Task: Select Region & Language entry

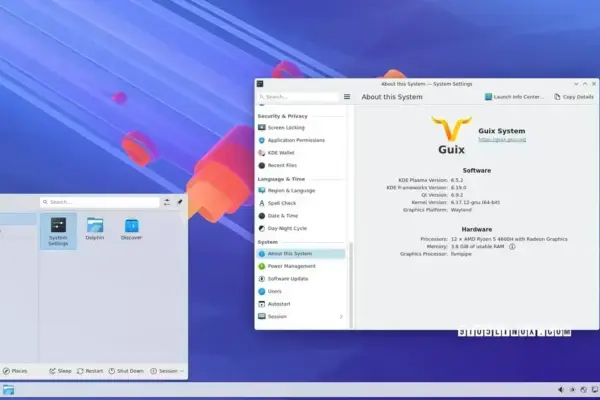Action: 301,190
